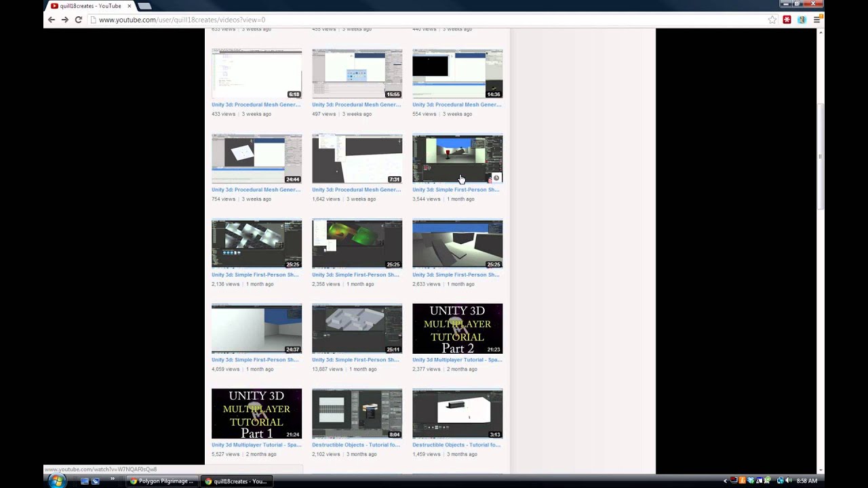Open the Procedural Mesh title above 1,642 views
This screenshot has width=868, height=488.
point(356,190)
